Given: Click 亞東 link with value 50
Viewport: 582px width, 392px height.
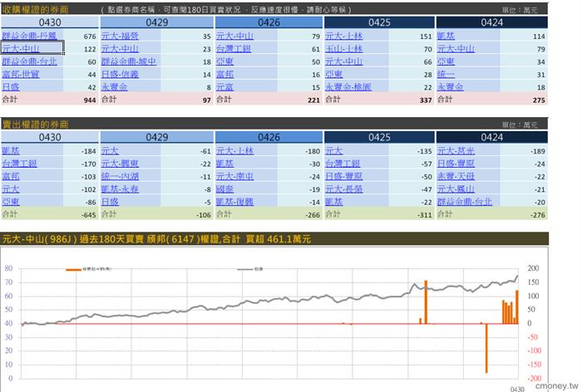Looking at the screenshot, I should [x=225, y=61].
